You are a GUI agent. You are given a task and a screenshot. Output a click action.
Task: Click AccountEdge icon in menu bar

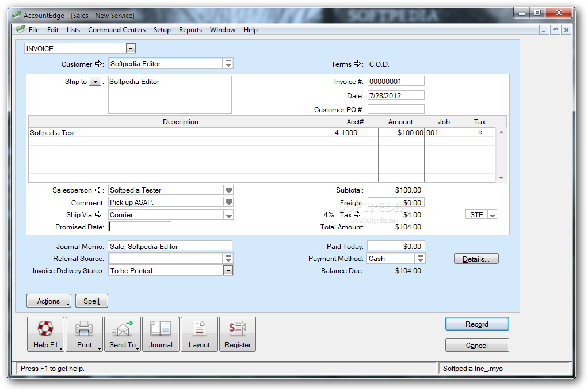(20, 29)
